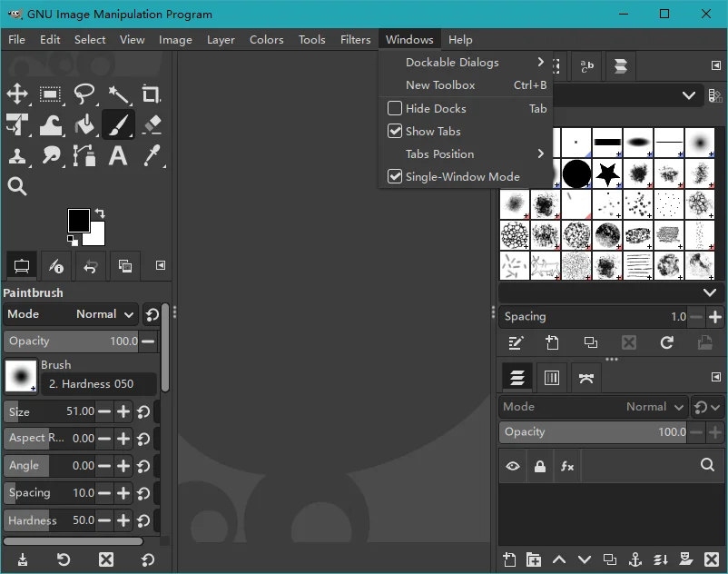Image resolution: width=728 pixels, height=574 pixels.
Task: Select the Unified Transform tool
Action: [x=17, y=124]
